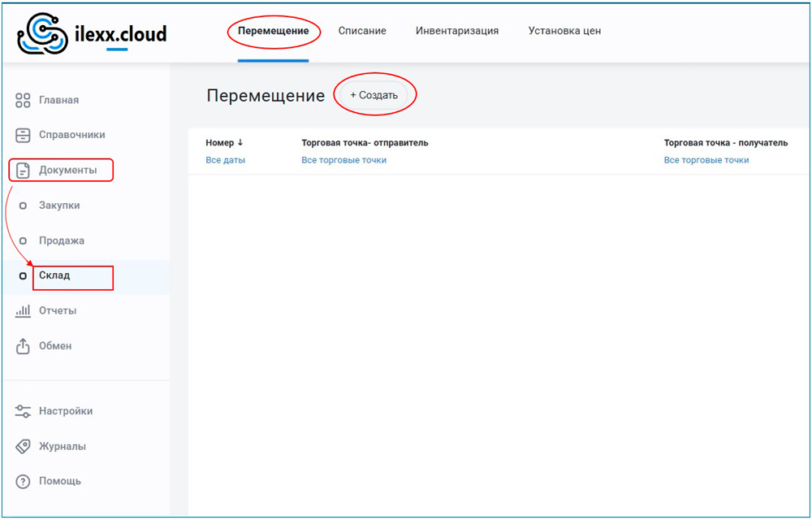
Task: Open sender Все торговые точки filter
Action: pos(343,160)
